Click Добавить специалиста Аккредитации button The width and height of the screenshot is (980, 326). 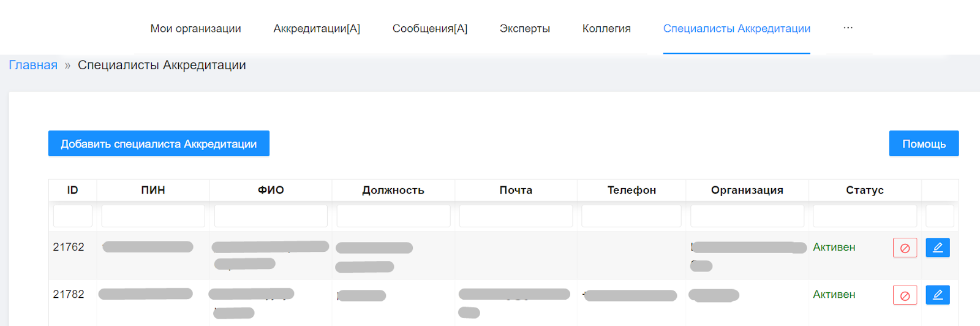click(159, 143)
